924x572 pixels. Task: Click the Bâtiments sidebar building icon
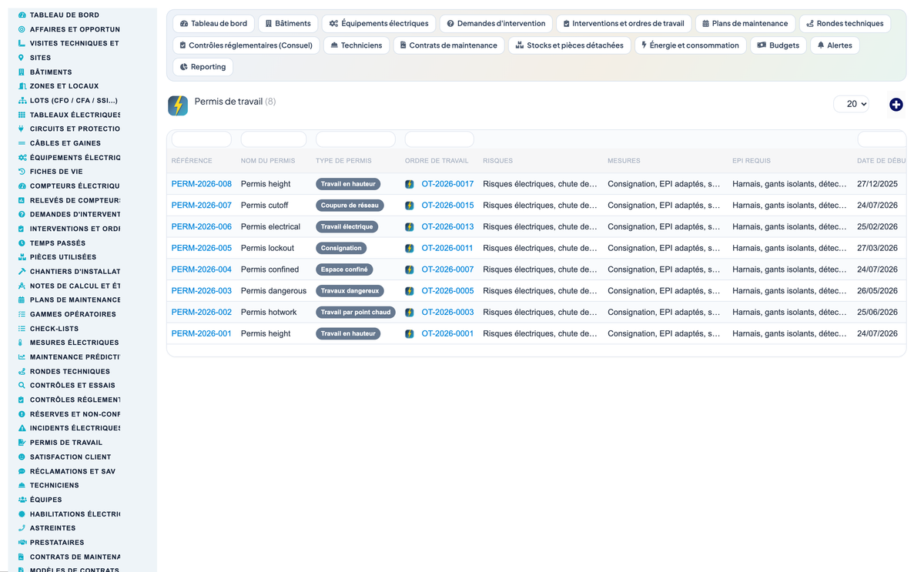[22, 72]
